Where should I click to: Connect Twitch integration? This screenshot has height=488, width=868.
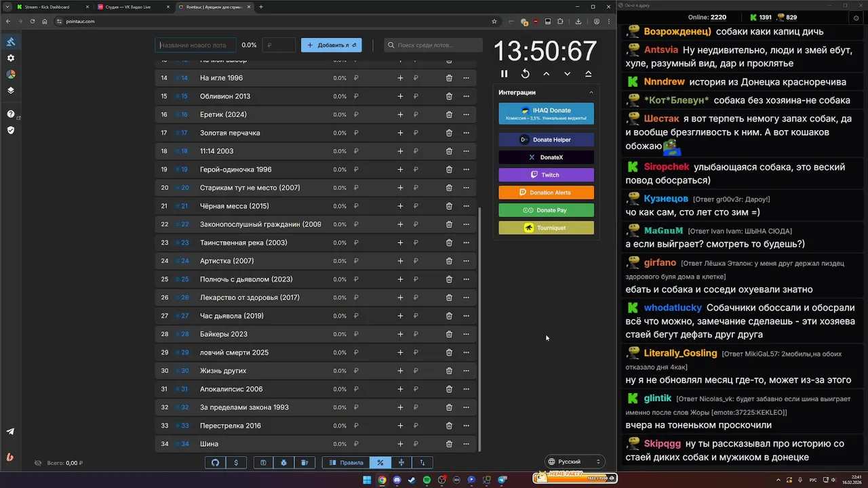[x=546, y=175]
